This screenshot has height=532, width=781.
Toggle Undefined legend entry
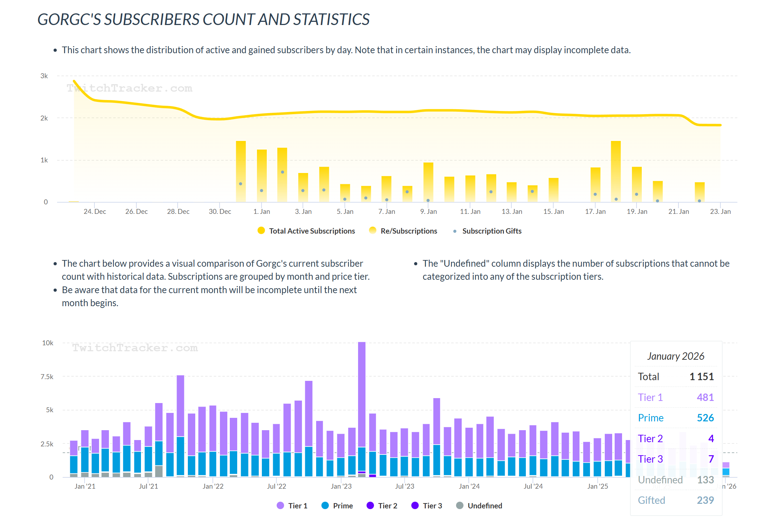(x=485, y=506)
